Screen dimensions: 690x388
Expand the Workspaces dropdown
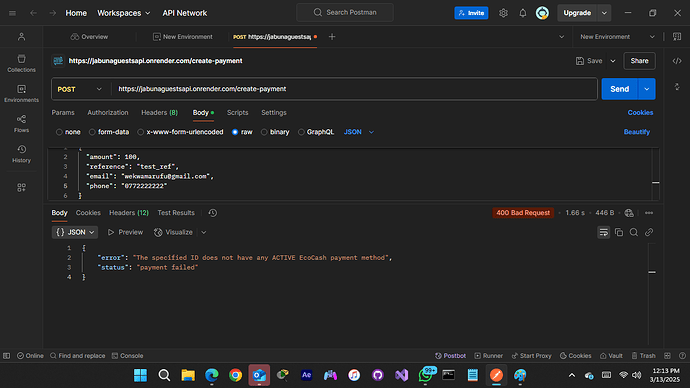[x=124, y=13]
